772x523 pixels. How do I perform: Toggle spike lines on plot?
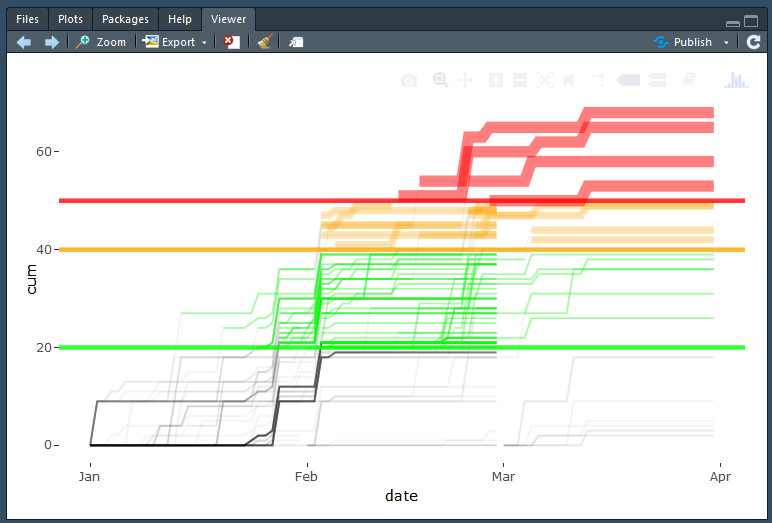coord(598,80)
